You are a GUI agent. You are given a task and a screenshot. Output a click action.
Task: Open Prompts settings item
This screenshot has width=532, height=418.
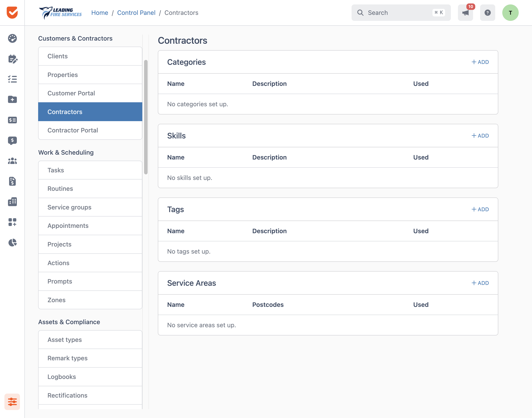coord(90,281)
